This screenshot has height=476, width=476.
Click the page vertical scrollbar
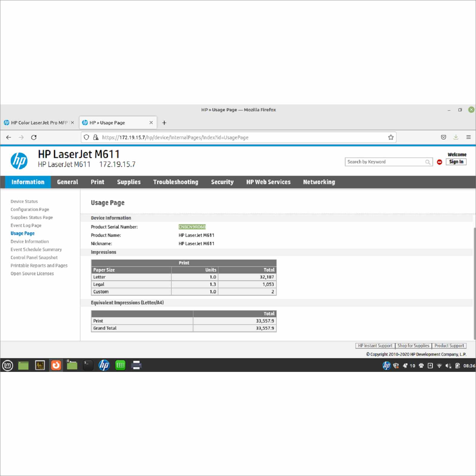coord(475,283)
